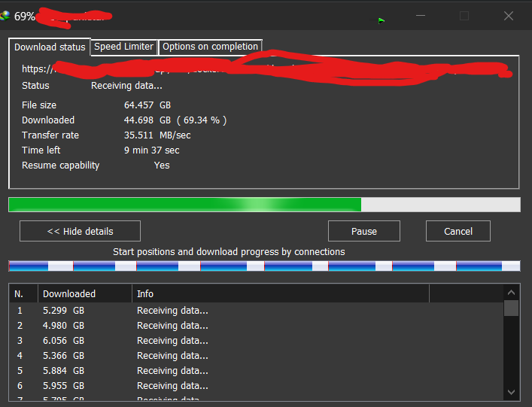This screenshot has width=532, height=407.
Task: Select connection row 6.056 GB
Action: pyautogui.click(x=256, y=341)
